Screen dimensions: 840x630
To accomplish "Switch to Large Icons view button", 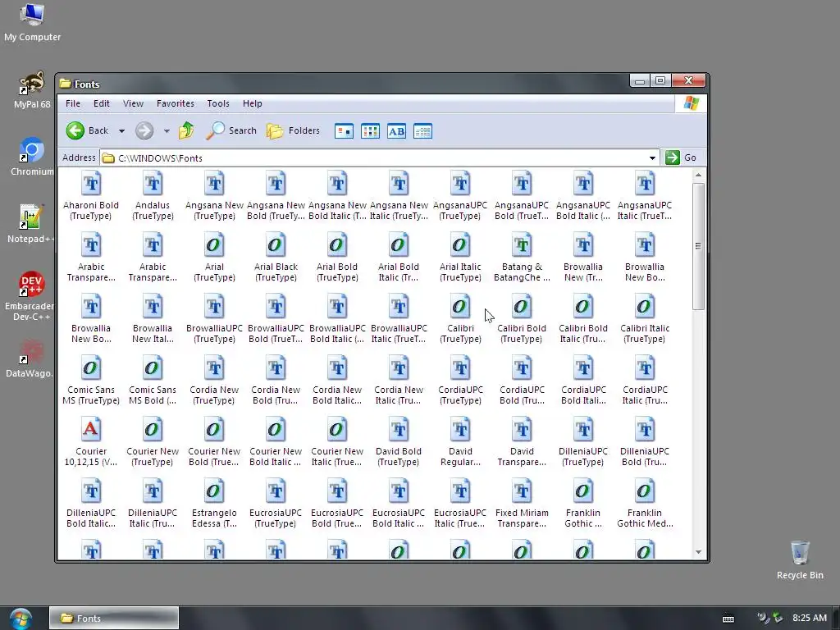I will pos(344,130).
